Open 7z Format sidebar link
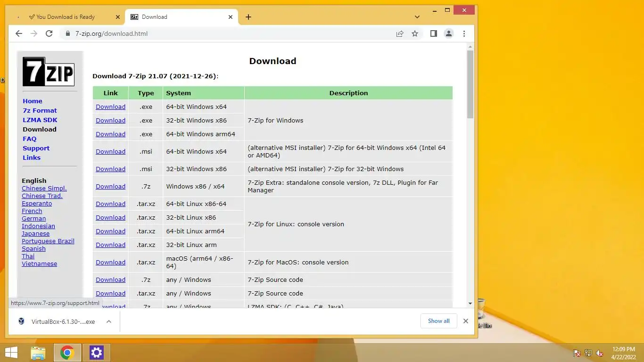644x362 pixels. pos(40,110)
